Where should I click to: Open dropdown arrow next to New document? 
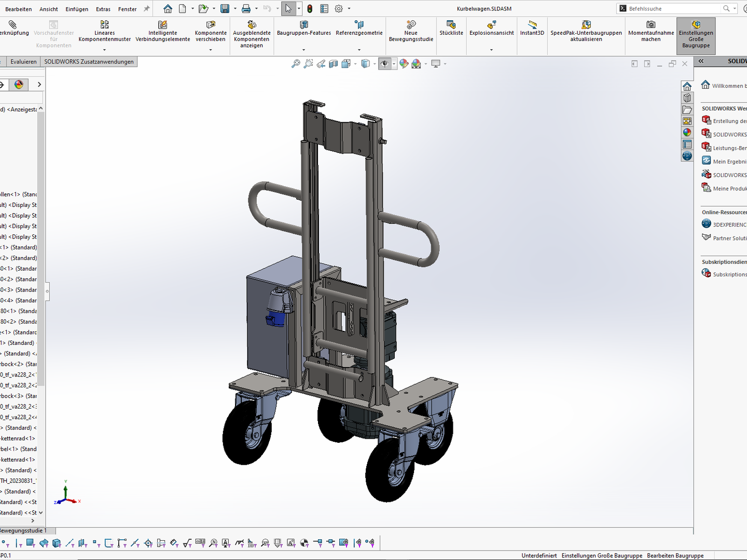(192, 9)
